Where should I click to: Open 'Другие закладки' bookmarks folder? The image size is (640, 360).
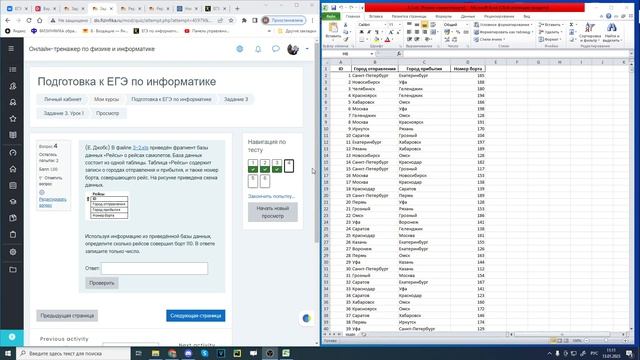pos(297,31)
